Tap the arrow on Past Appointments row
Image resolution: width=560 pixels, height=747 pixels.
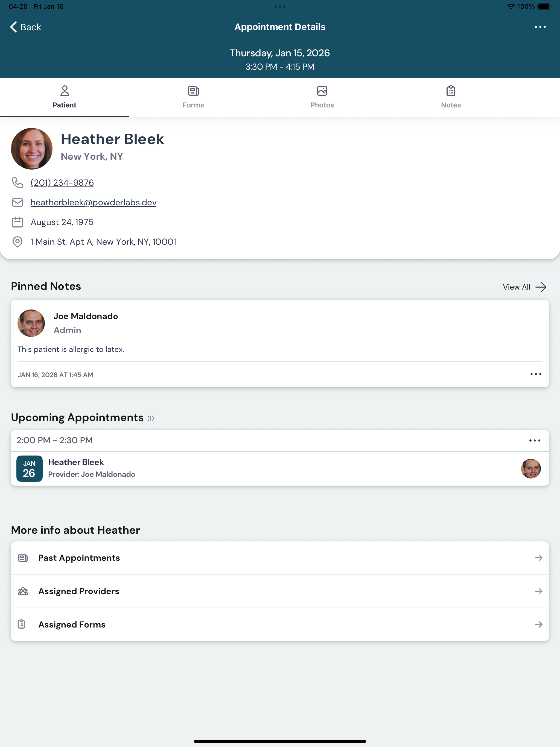539,558
